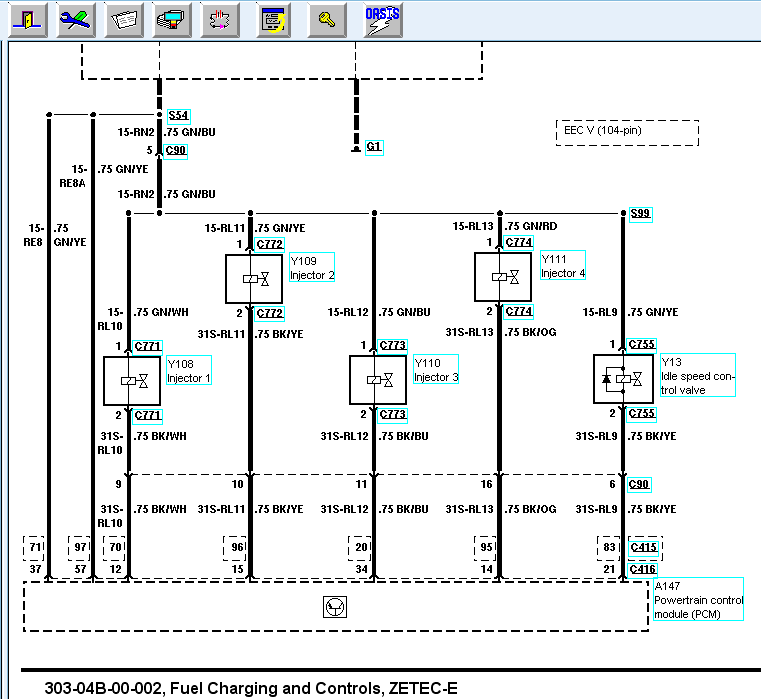Click the Injector 1 solenoid symbol box
Viewport: 761px width, 699px height.
point(132,381)
